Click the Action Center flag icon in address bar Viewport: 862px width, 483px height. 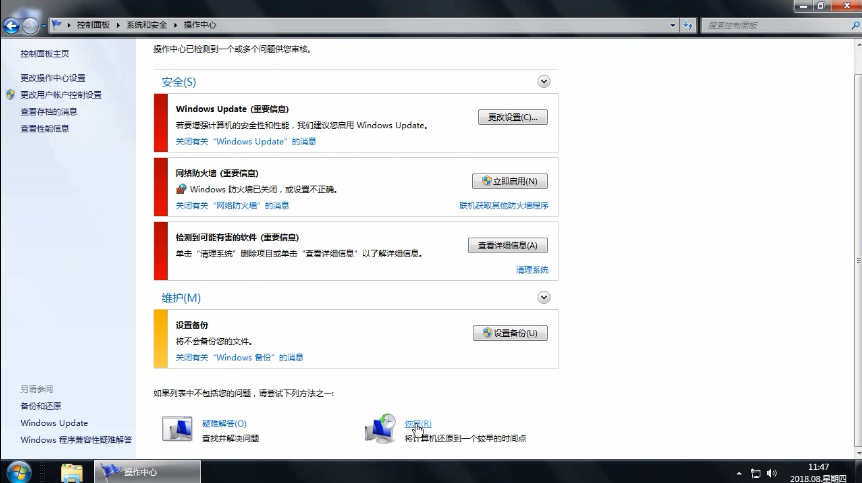pos(56,25)
